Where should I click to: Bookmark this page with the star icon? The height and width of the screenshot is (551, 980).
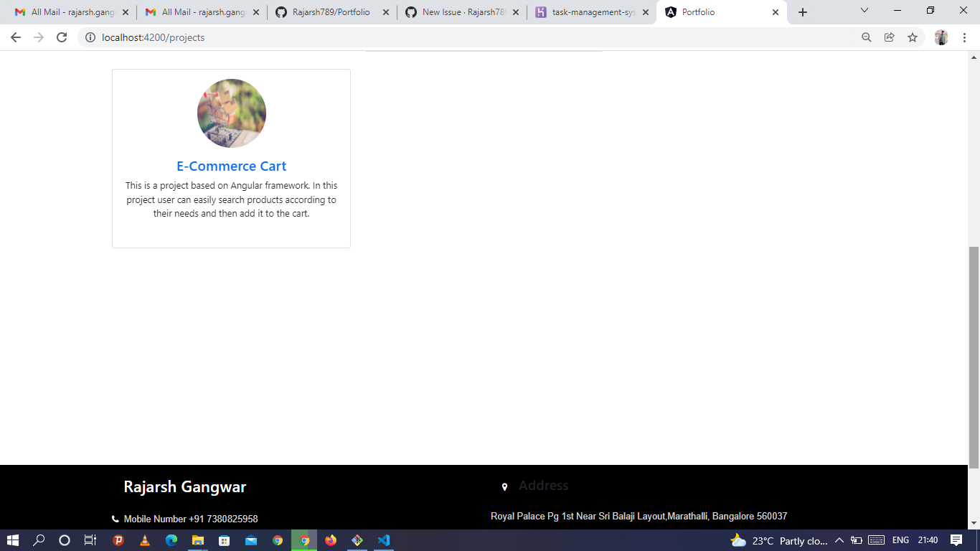point(913,37)
